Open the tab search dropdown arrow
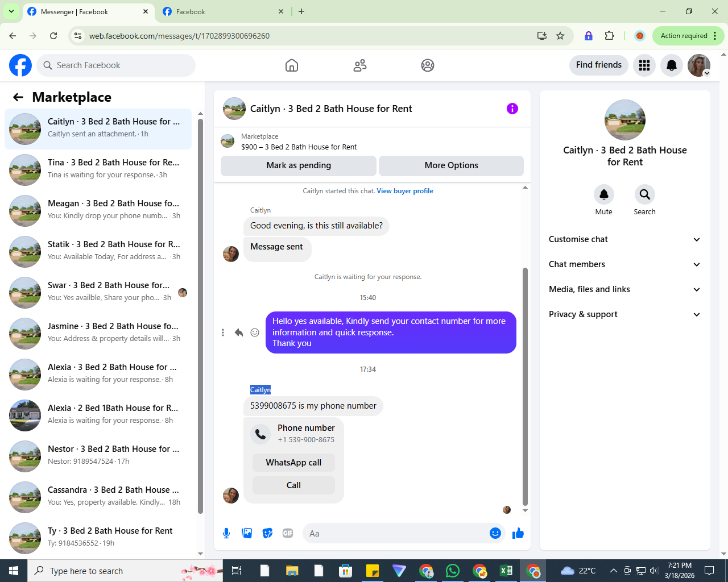 [x=11, y=11]
